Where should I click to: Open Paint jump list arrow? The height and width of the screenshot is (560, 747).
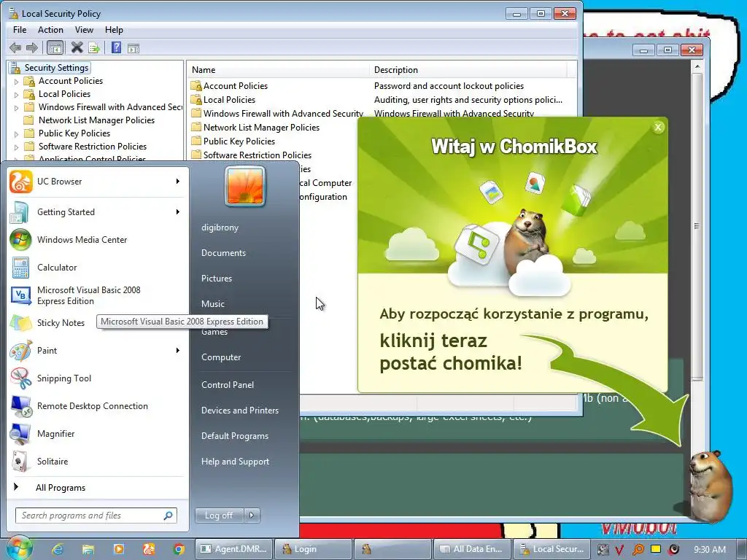pos(178,351)
